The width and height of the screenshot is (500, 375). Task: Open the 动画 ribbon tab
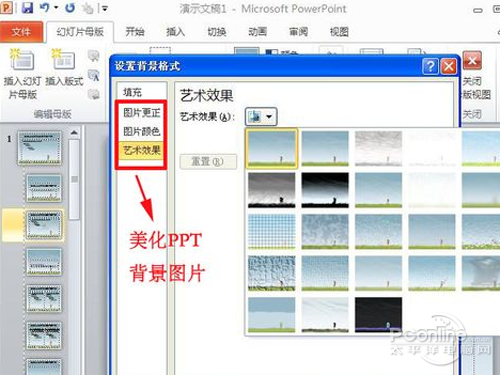pos(257,32)
